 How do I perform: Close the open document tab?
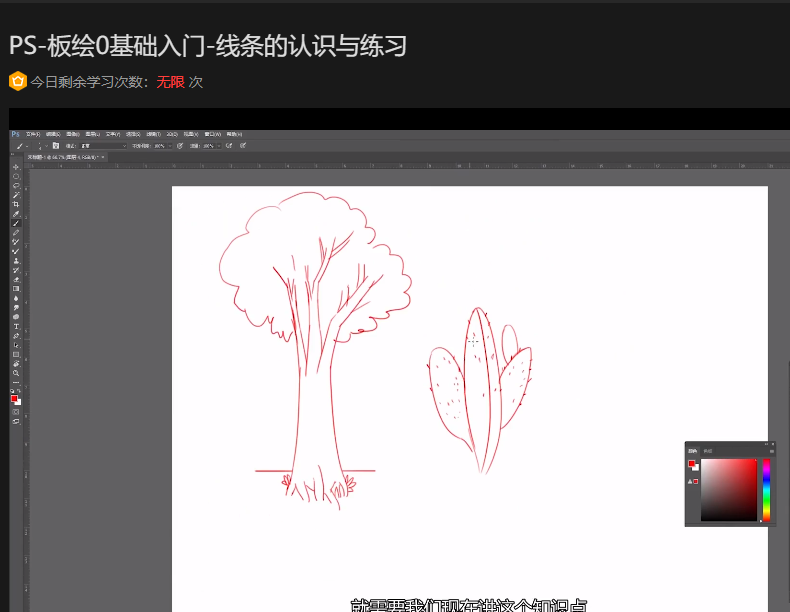pos(103,157)
